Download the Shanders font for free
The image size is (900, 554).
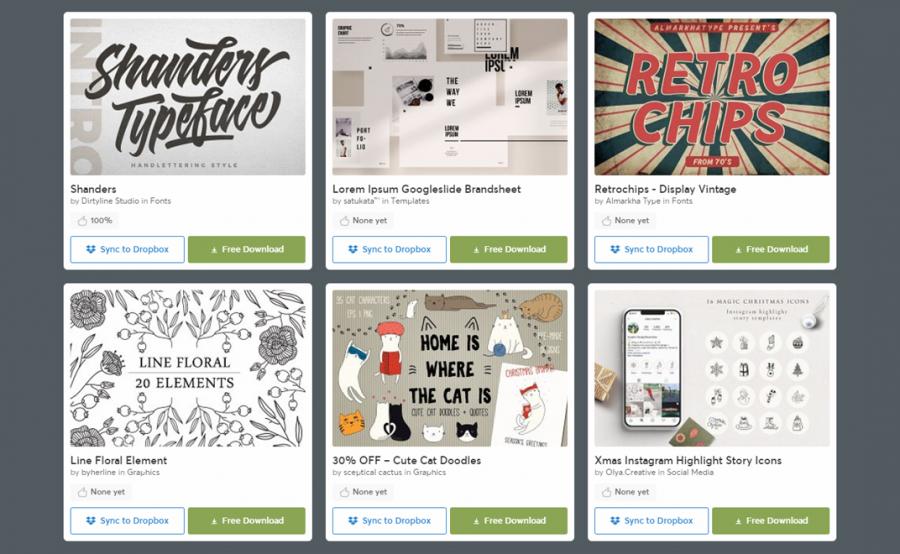[x=247, y=249]
